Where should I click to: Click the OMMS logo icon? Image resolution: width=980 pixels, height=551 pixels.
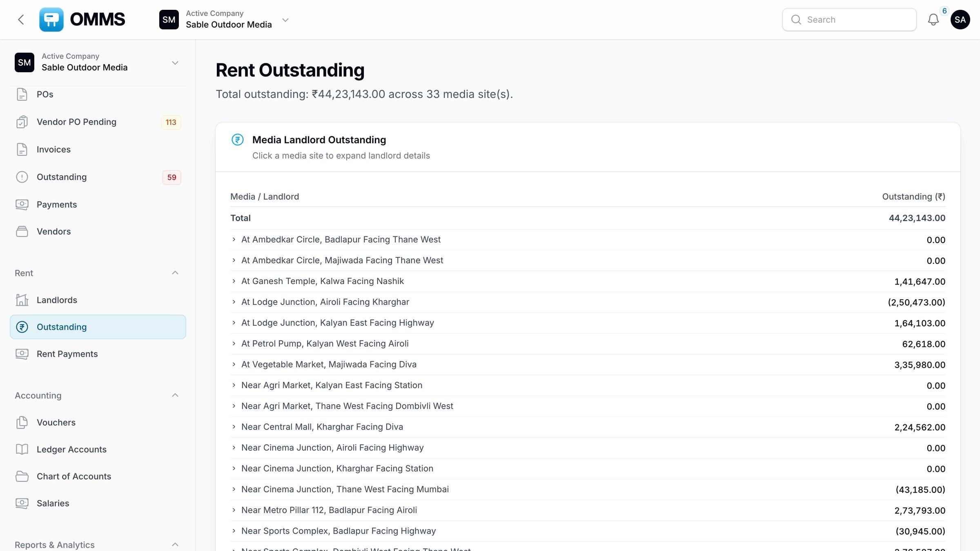(51, 20)
